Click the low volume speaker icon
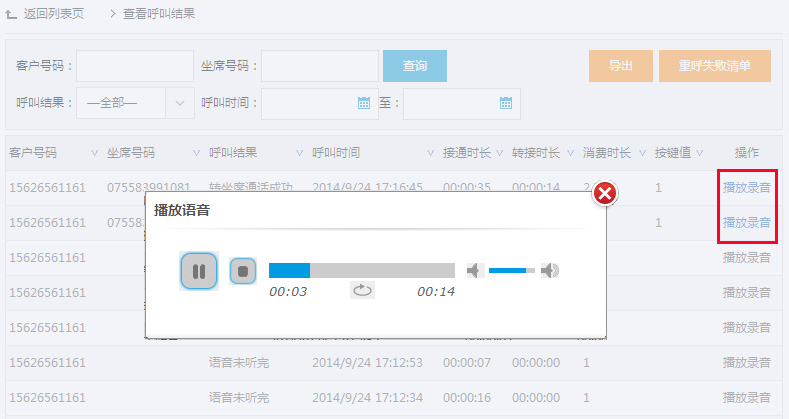This screenshot has height=419, width=789. point(475,270)
